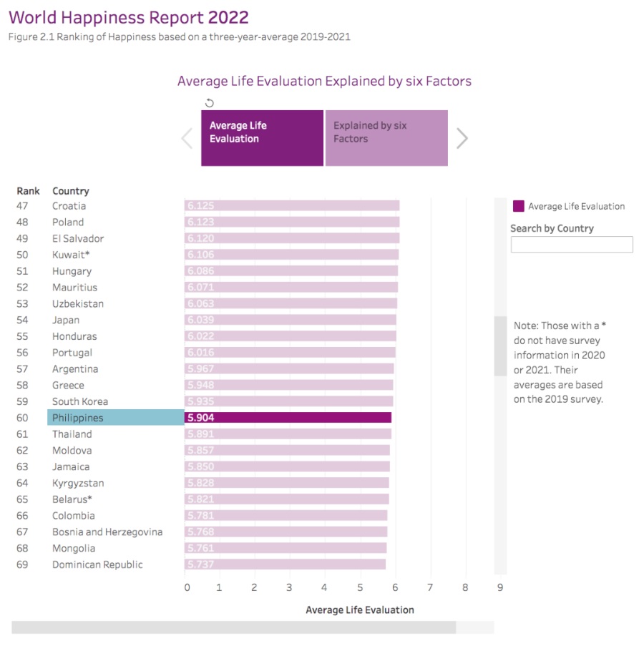The image size is (644, 646).
Task: Click the Japan country label
Action: 66,320
